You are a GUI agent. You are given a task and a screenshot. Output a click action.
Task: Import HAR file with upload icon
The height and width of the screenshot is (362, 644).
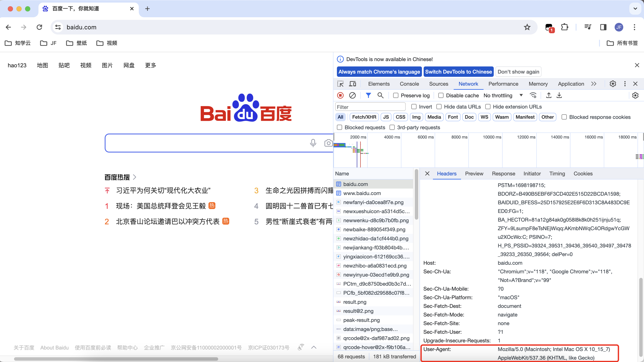pyautogui.click(x=549, y=95)
